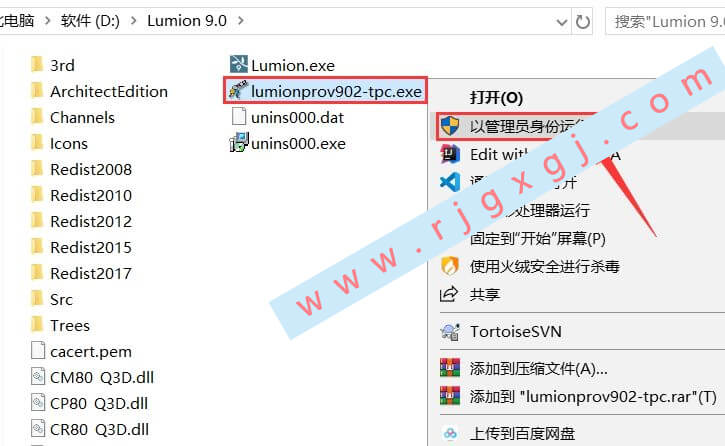Expand the address bar history dropdown arrow
The image size is (725, 446).
coord(562,22)
